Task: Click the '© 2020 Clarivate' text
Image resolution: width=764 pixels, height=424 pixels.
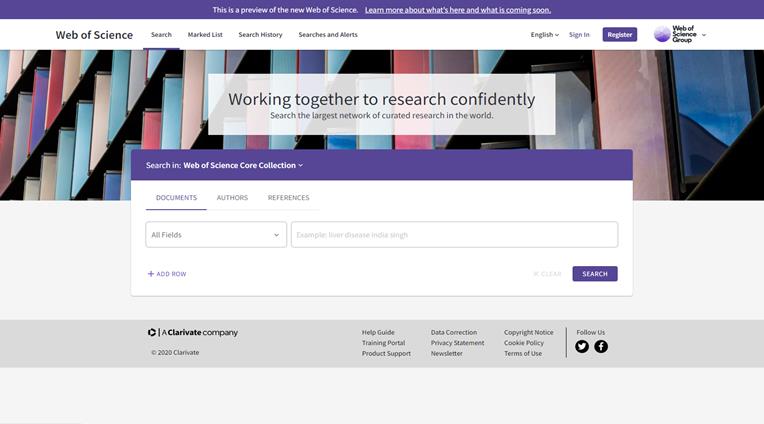Action: click(175, 352)
